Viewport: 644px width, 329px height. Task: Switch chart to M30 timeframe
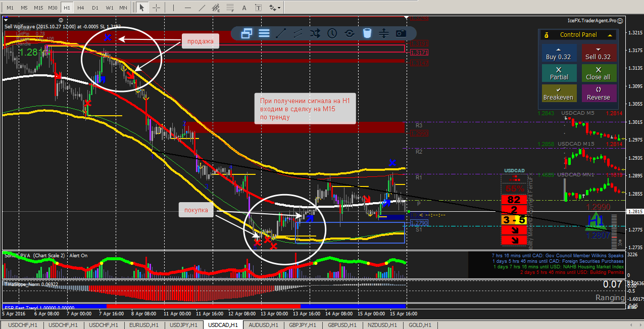tap(53, 8)
